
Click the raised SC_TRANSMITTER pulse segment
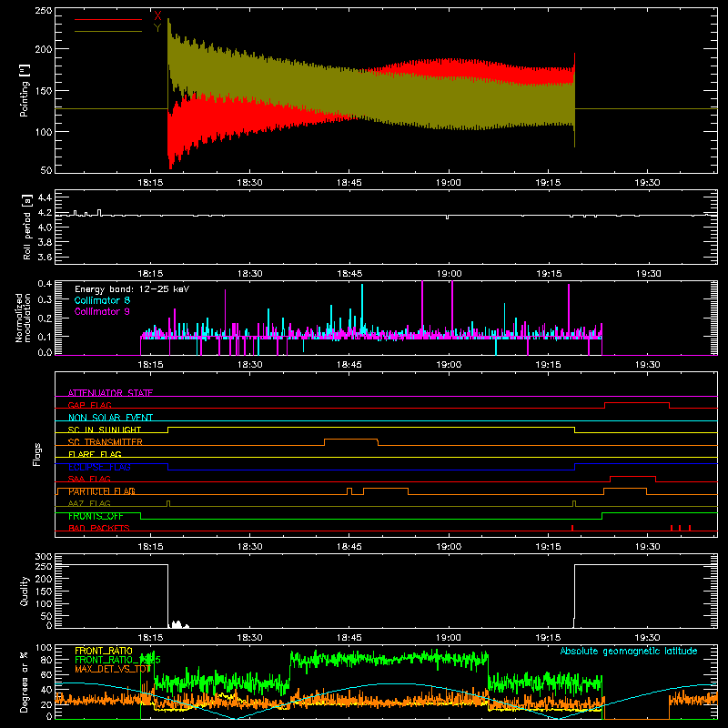(x=351, y=439)
